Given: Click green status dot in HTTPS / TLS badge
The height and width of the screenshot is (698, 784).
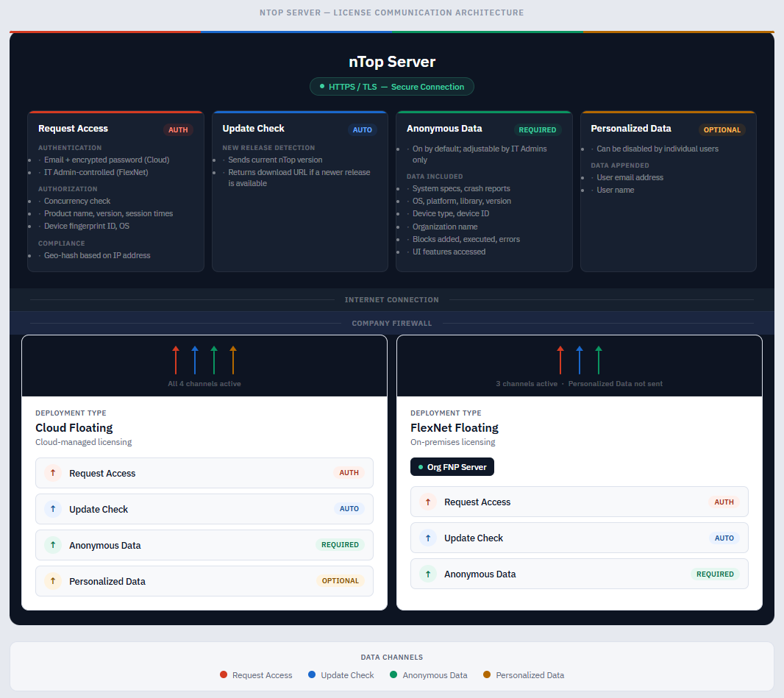Looking at the screenshot, I should (322, 87).
